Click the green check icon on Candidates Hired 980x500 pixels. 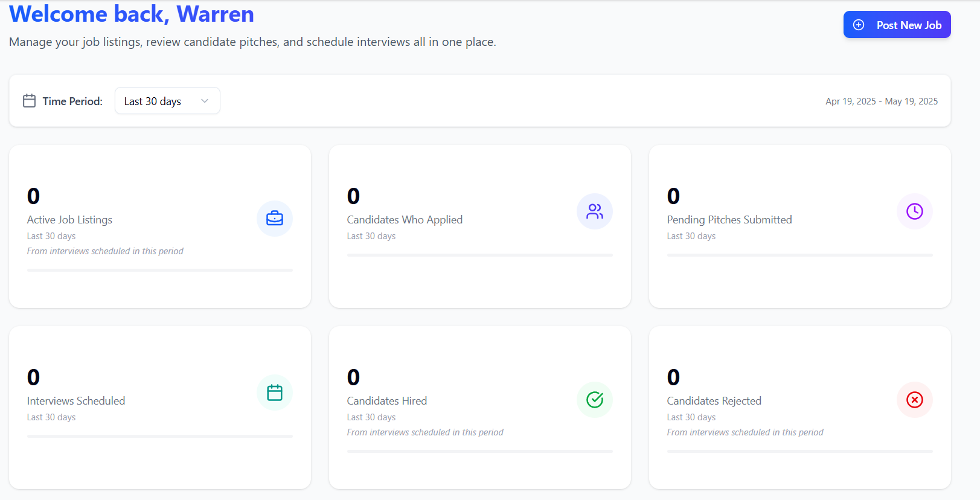click(x=595, y=399)
